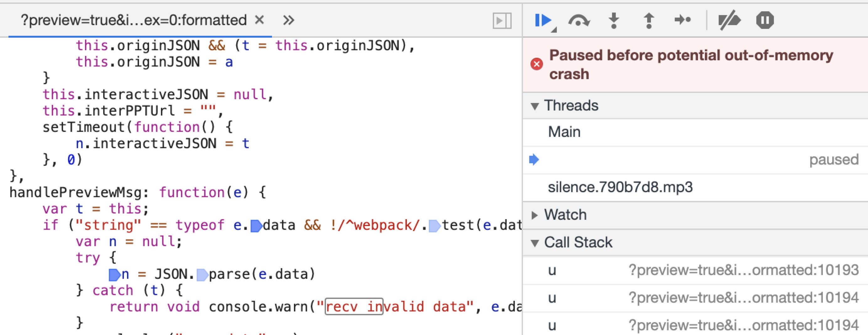This screenshot has height=335, width=868.
Task: Open call stack frame u at line 10193
Action: pyautogui.click(x=695, y=270)
